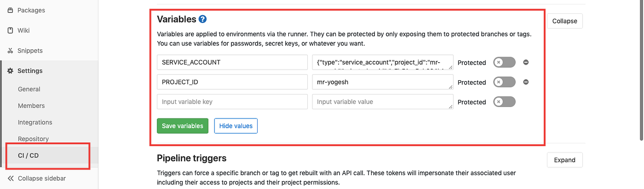
Task: Select the CI / CD settings item
Action: tap(28, 155)
